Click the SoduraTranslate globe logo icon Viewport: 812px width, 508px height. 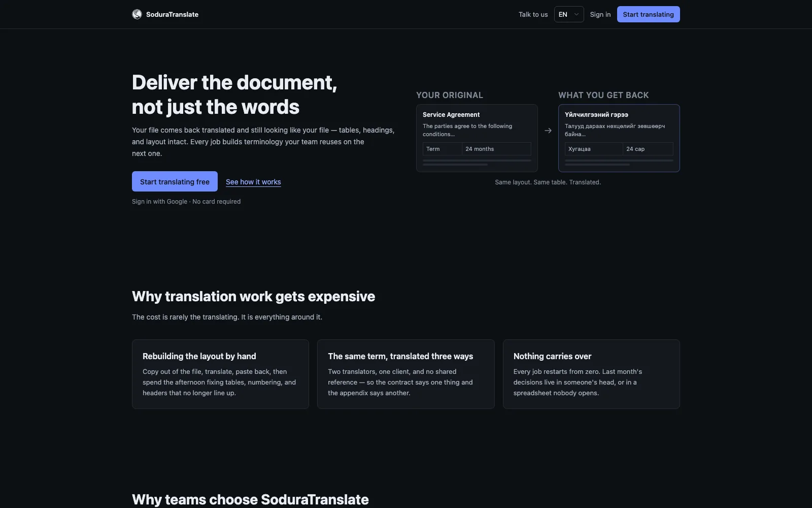pos(137,14)
